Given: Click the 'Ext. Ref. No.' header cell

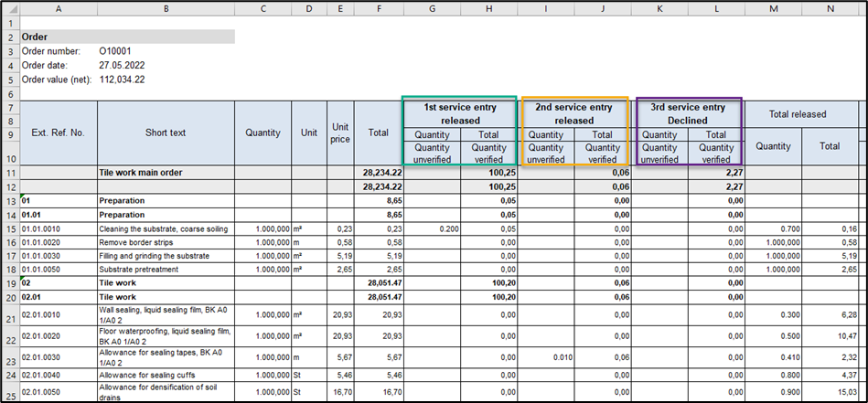Looking at the screenshot, I should point(59,133).
